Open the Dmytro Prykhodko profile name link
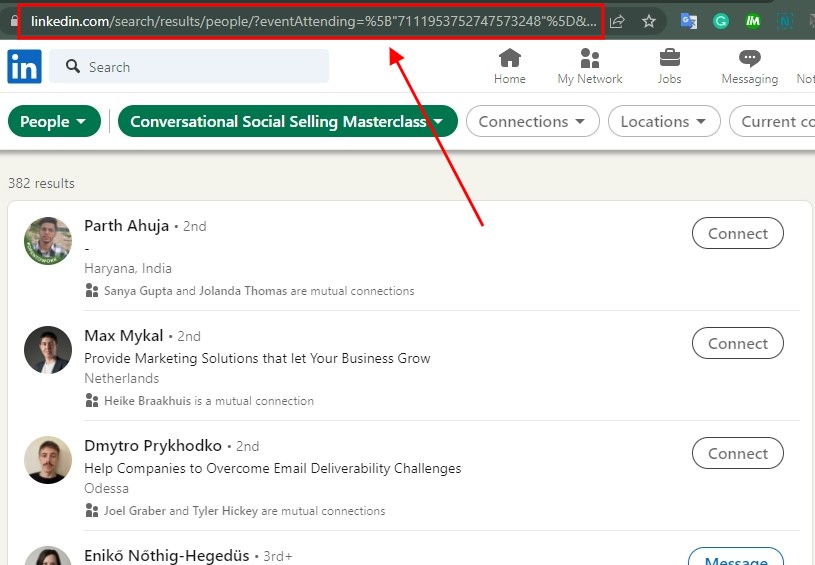The image size is (815, 565). [153, 445]
